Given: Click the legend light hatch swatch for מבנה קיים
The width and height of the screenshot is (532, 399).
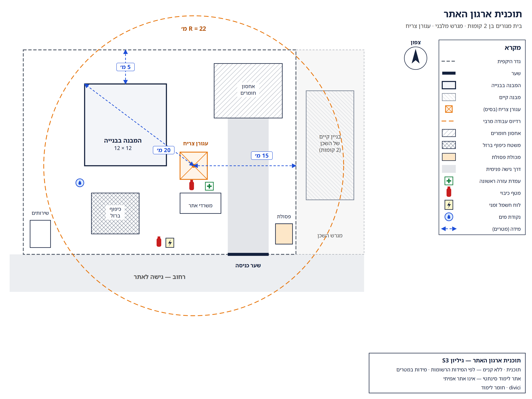Looking at the screenshot, I should pos(449,97).
